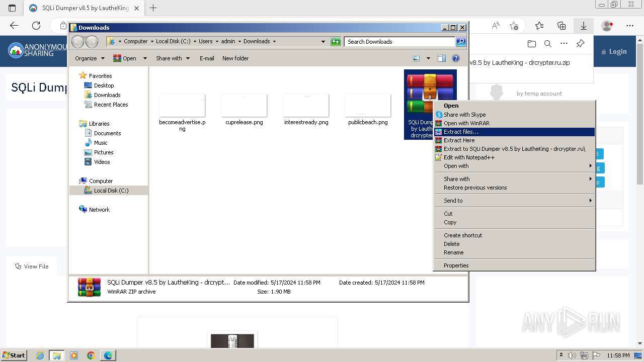Select interestready.png file

(306, 110)
